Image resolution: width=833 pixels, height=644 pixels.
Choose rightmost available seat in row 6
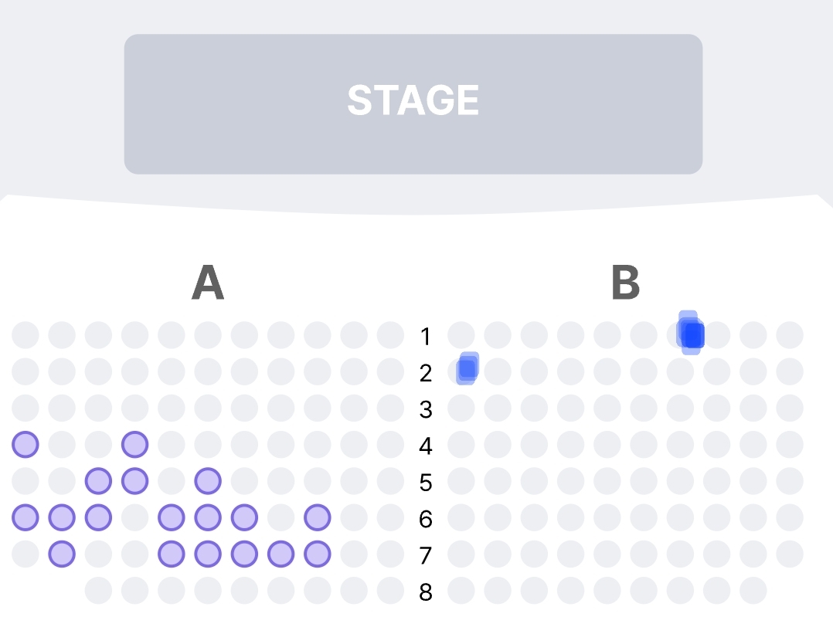(x=317, y=517)
